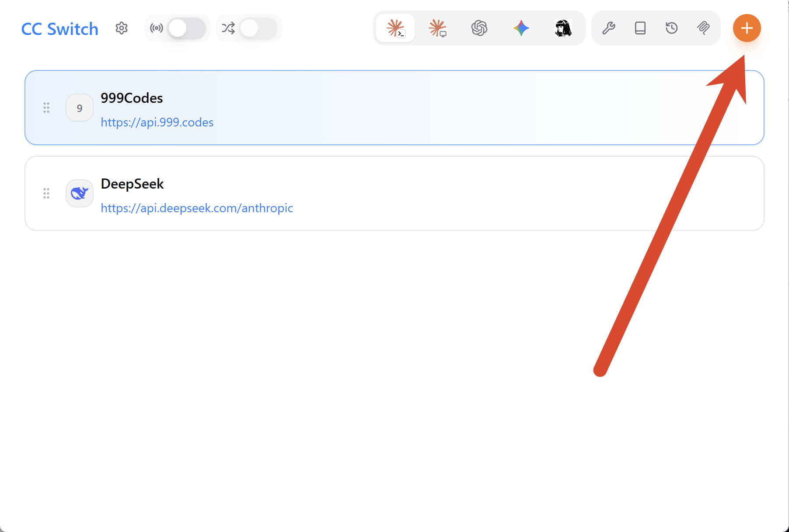The image size is (789, 532).
Task: Select the tab with the woman portrait icon
Action: pyautogui.click(x=563, y=28)
